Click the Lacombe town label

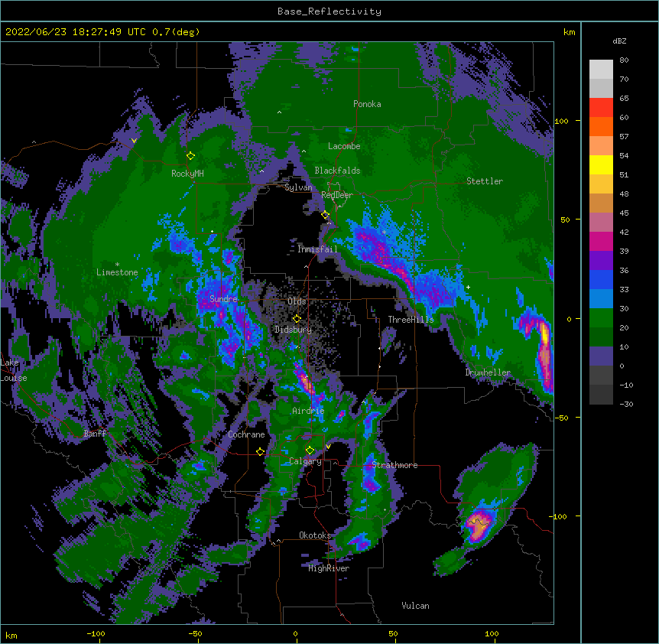(x=344, y=146)
